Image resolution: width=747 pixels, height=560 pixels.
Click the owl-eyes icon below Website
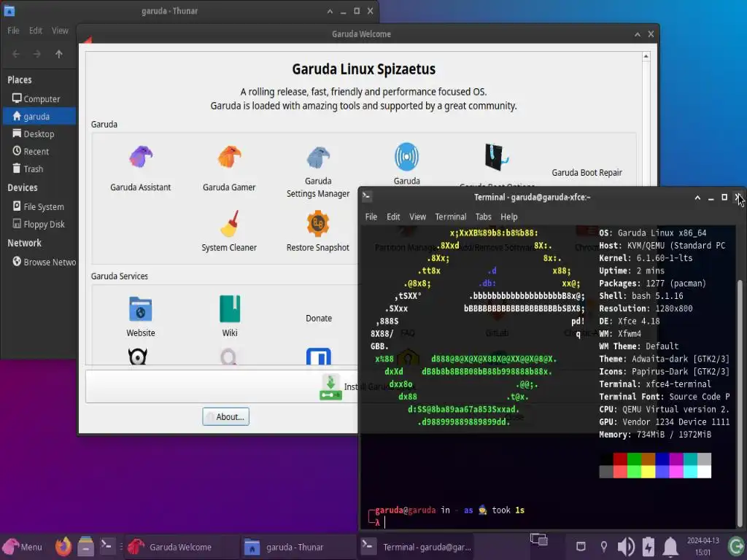(x=138, y=356)
